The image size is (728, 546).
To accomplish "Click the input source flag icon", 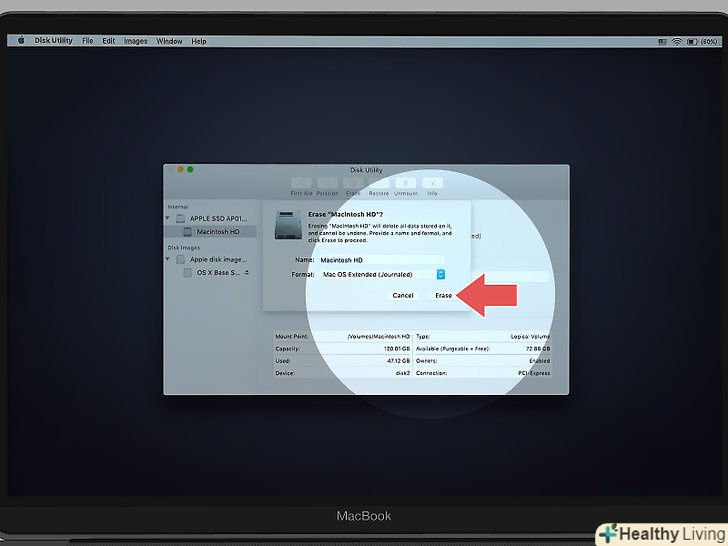I will tap(663, 41).
